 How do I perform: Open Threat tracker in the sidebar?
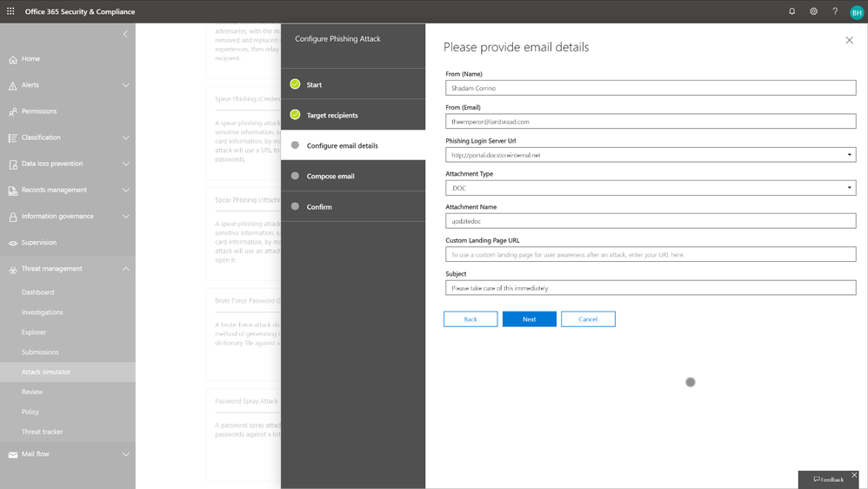coord(42,432)
